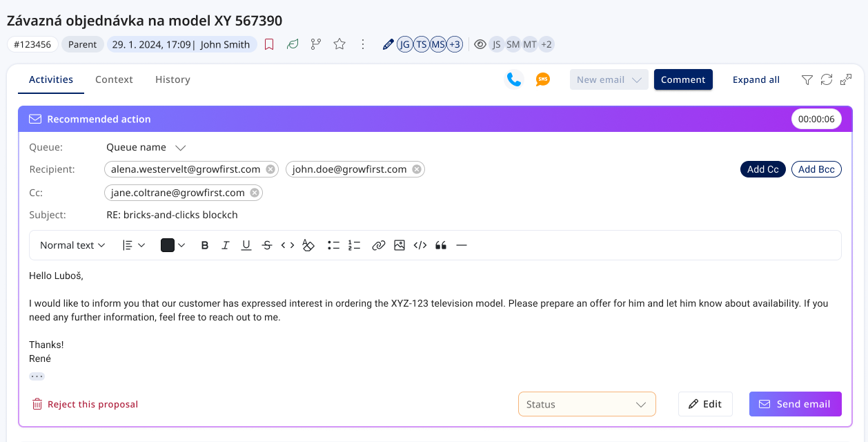The image size is (868, 442).
Task: Toggle bold formatting in the editor
Action: point(204,245)
